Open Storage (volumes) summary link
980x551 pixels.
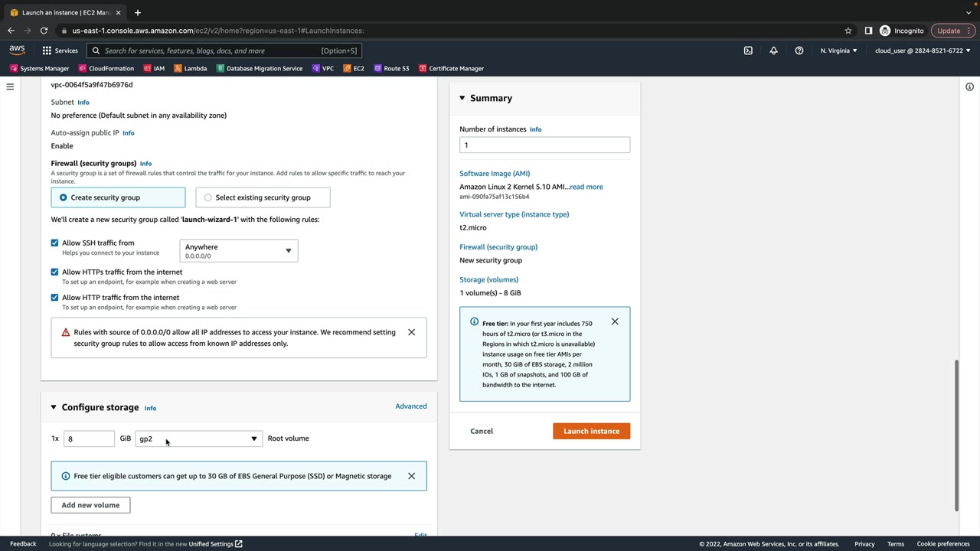point(489,280)
